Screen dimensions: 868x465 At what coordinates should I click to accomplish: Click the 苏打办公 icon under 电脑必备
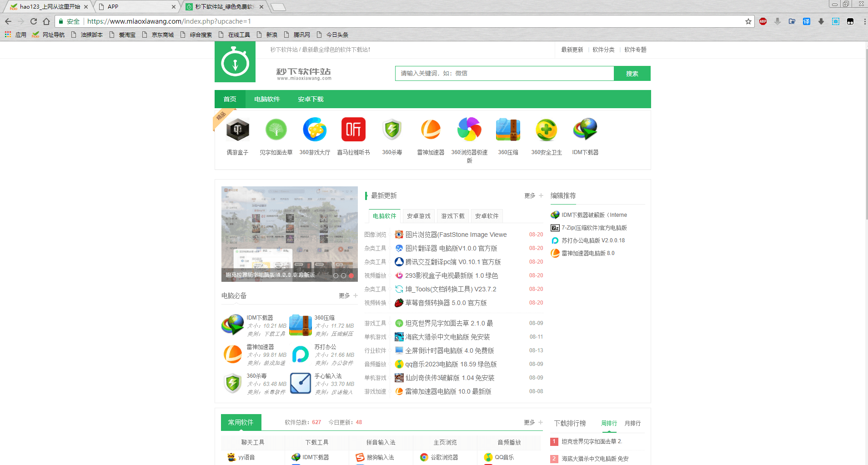(300, 354)
